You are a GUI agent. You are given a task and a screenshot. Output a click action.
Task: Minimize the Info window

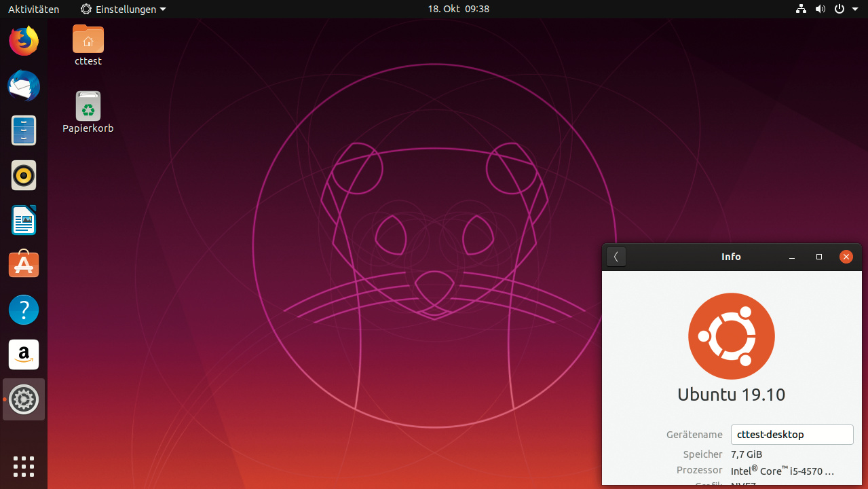coord(793,257)
